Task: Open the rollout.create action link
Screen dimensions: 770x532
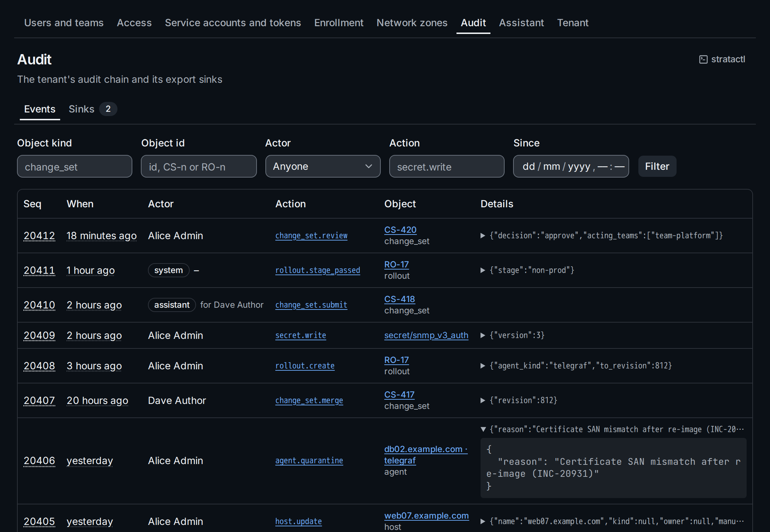Action: click(x=305, y=366)
